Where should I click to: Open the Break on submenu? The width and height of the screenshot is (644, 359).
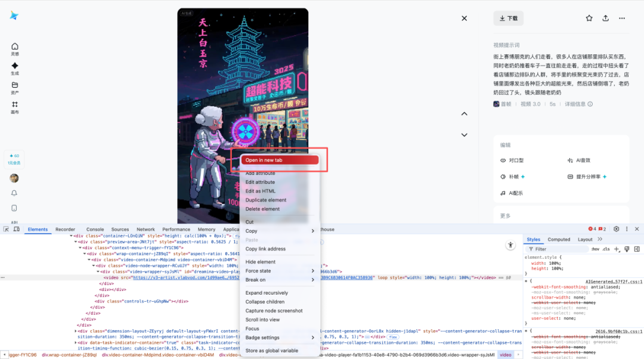(280, 280)
